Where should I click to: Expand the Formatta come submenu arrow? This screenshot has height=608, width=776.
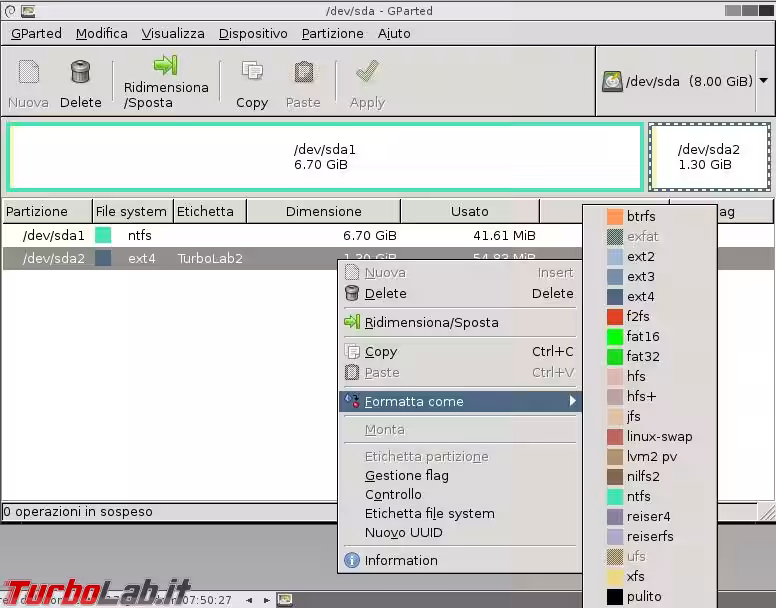[573, 402]
